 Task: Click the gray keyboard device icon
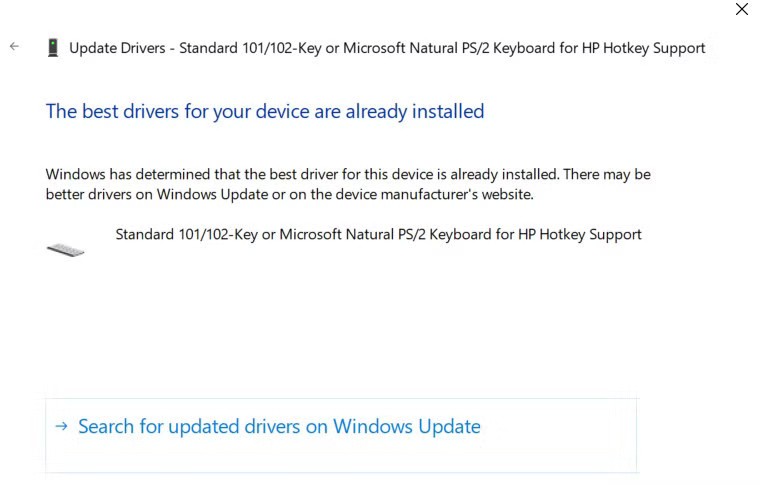(x=66, y=248)
